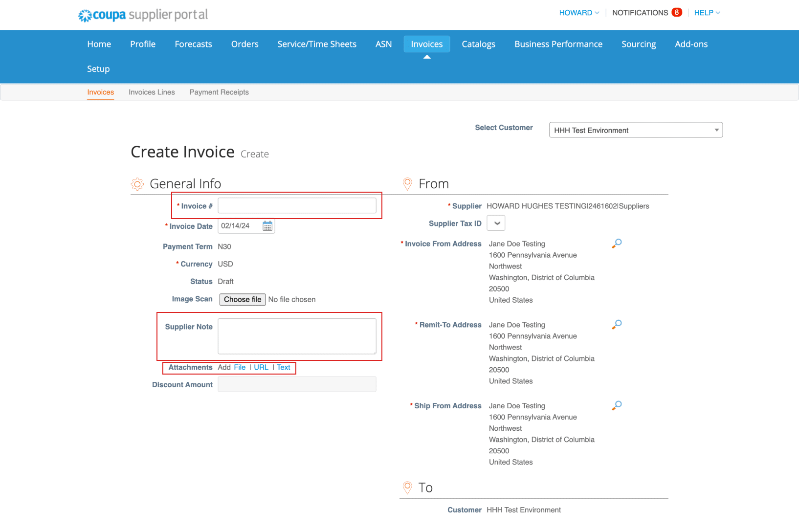Click the gear icon next to General Info

[x=137, y=184]
